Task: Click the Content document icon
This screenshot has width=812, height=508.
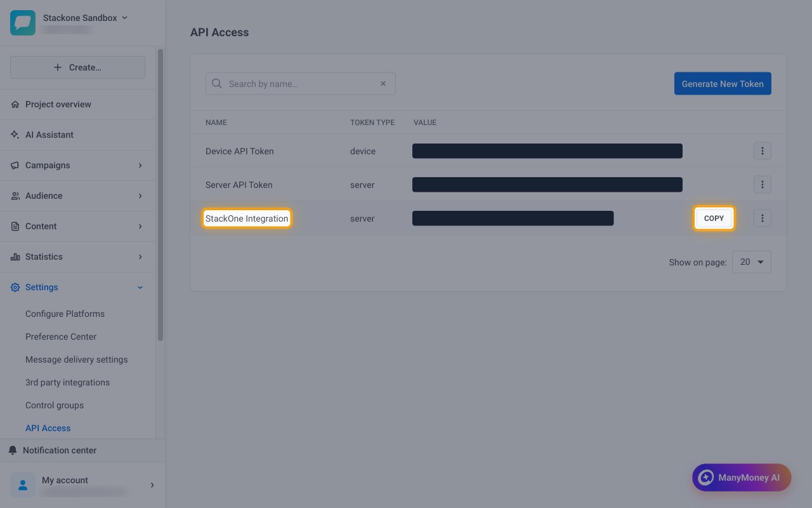Action: 15,226
